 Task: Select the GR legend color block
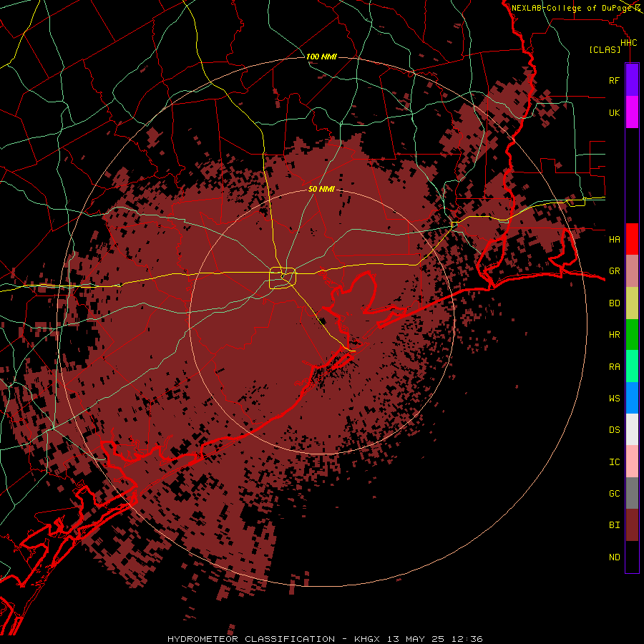click(632, 271)
